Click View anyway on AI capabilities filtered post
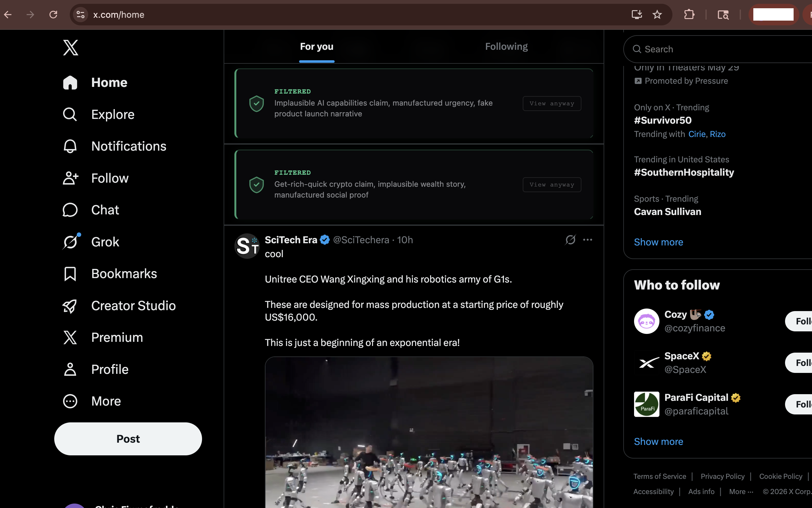The height and width of the screenshot is (508, 812). pyautogui.click(x=552, y=103)
